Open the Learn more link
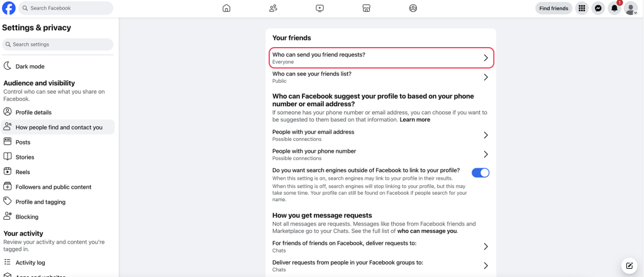The height and width of the screenshot is (277, 644). pyautogui.click(x=415, y=120)
